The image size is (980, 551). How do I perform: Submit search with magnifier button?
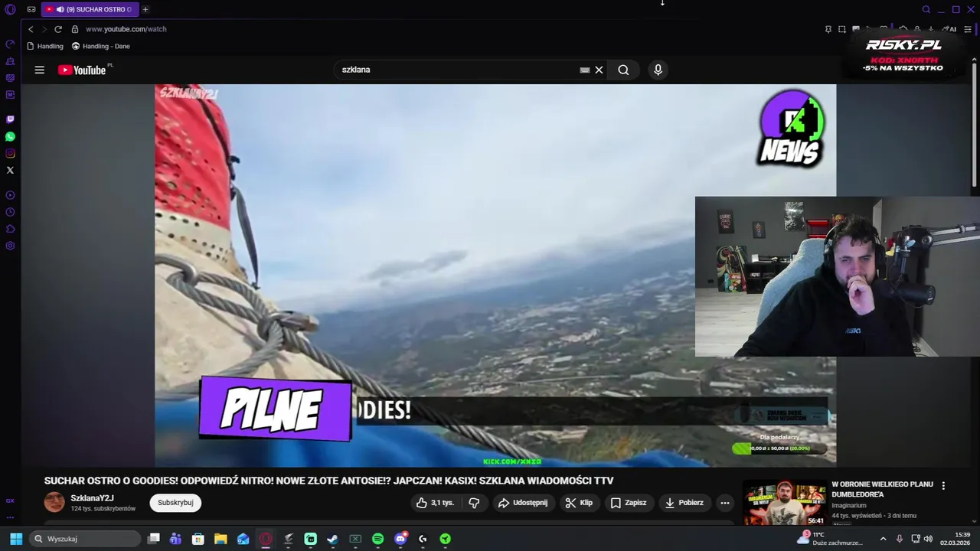tap(623, 70)
